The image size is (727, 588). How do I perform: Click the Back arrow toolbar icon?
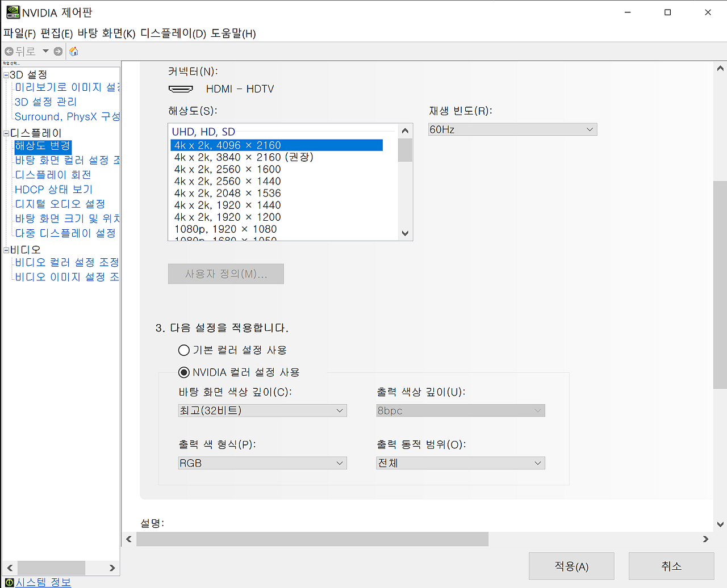pos(9,52)
